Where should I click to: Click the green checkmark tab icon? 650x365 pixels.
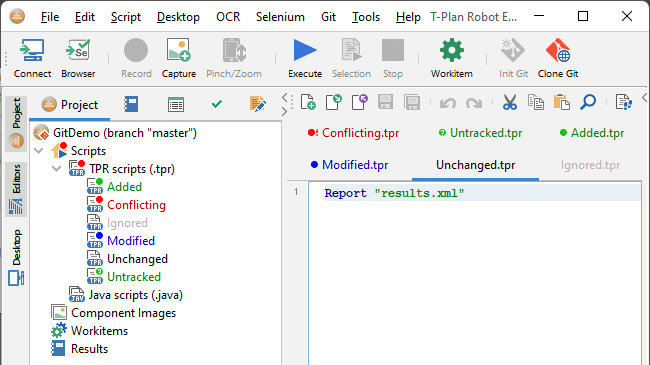[x=217, y=104]
